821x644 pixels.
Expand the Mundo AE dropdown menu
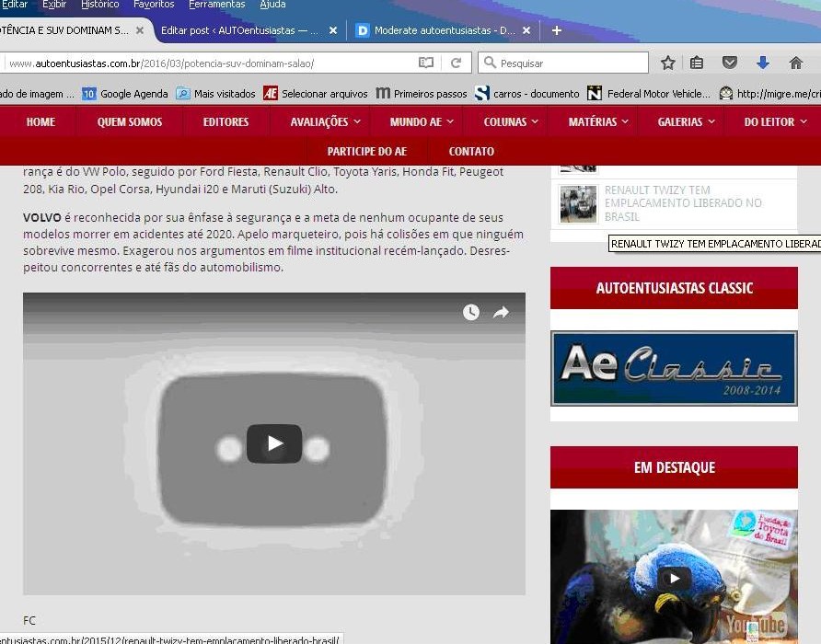coord(421,121)
